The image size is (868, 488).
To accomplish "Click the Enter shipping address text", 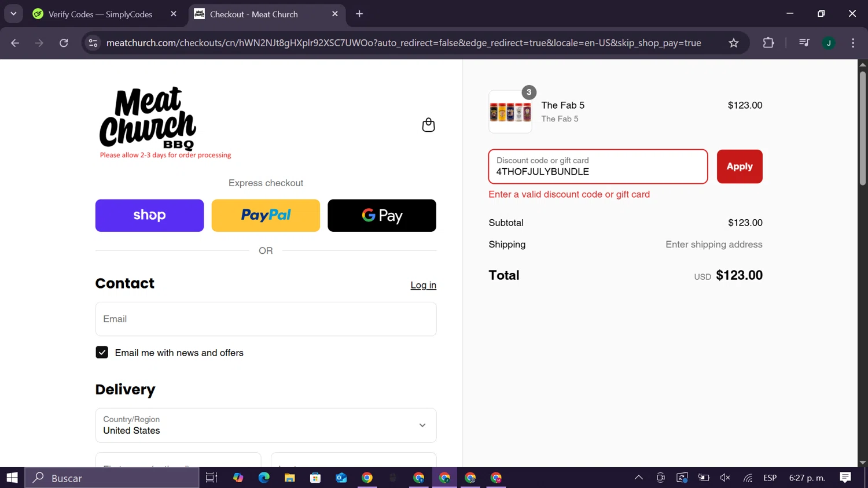I will (x=714, y=245).
